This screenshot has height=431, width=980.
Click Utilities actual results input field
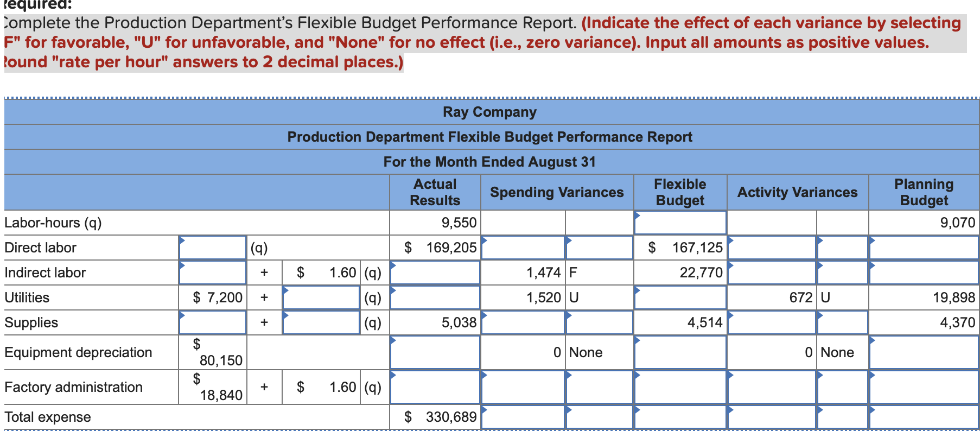click(435, 297)
